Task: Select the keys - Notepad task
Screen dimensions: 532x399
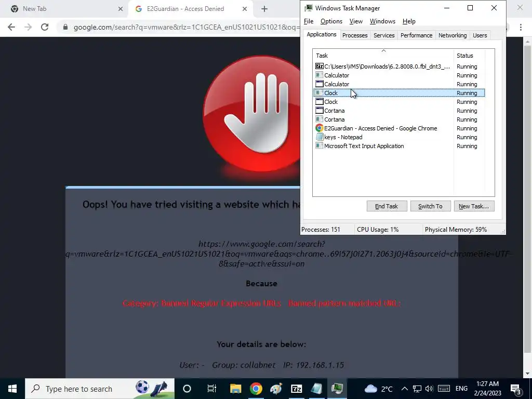Action: pyautogui.click(x=399, y=137)
